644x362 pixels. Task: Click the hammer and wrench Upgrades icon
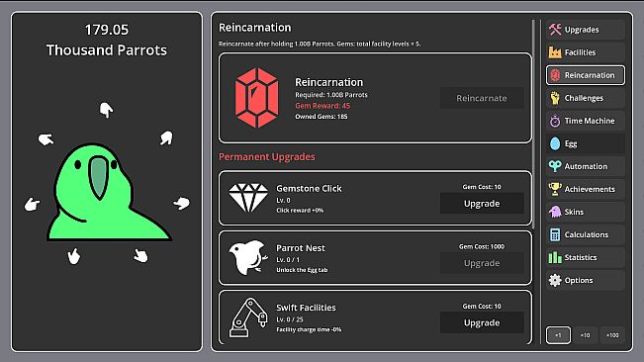pos(555,30)
